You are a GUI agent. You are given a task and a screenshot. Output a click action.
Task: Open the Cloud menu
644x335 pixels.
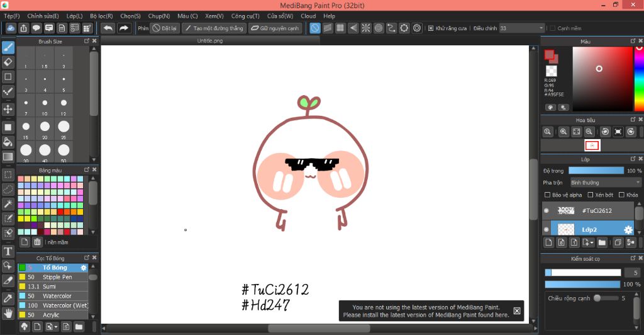pos(308,16)
